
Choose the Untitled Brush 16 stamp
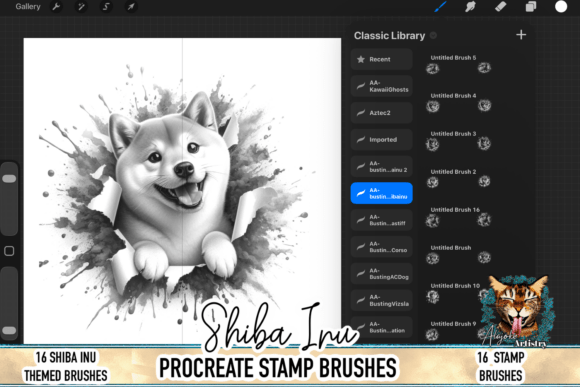click(x=459, y=216)
